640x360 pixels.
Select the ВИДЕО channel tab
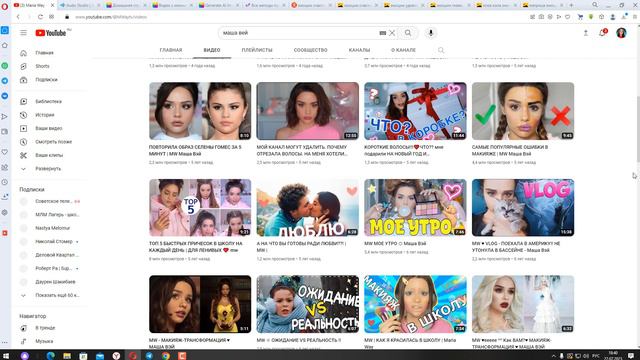pos(212,50)
